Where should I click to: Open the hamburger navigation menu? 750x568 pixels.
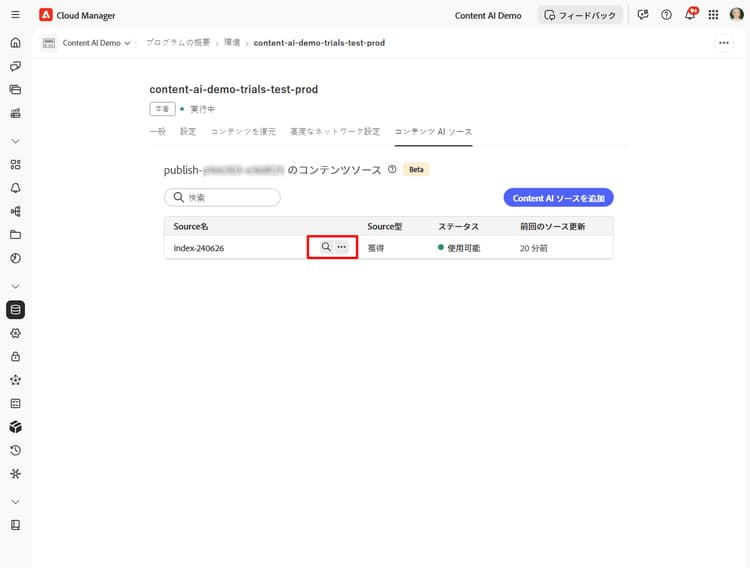coord(15,14)
